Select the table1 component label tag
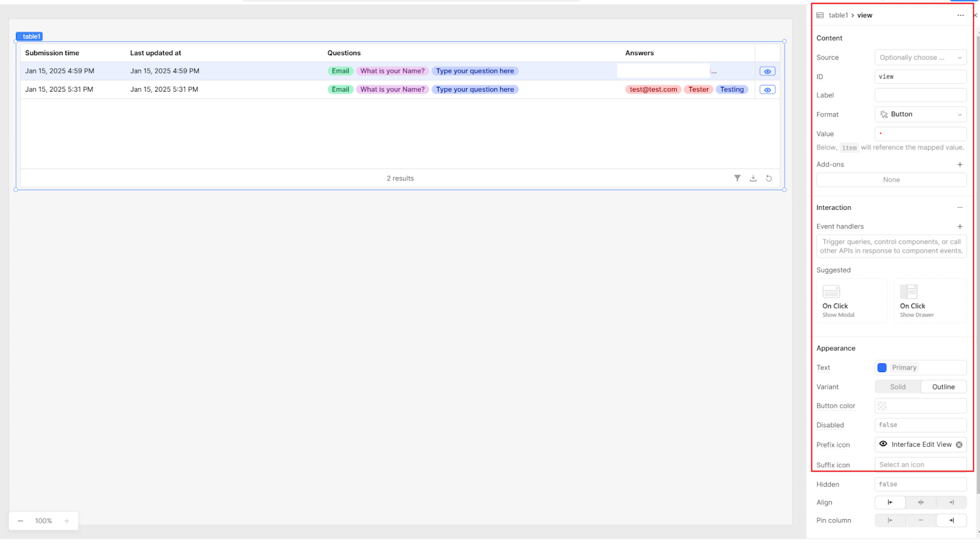The width and height of the screenshot is (980, 543). pyautogui.click(x=29, y=37)
